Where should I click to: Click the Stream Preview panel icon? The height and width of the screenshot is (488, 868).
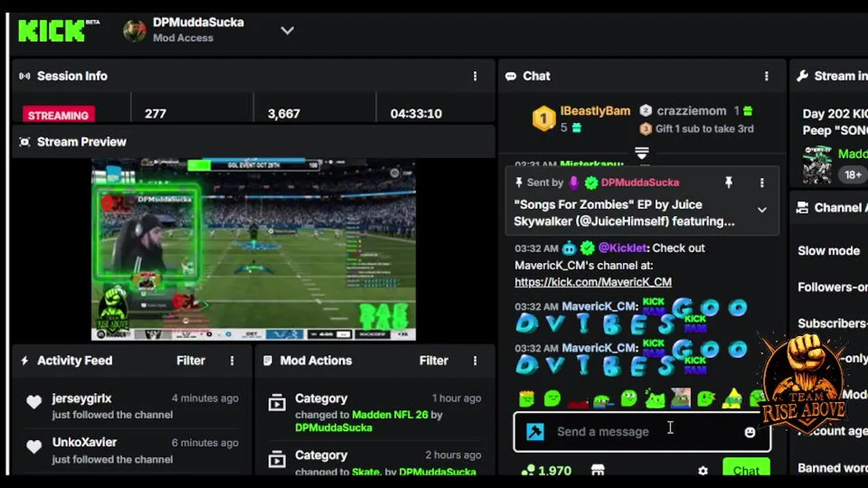click(x=25, y=142)
